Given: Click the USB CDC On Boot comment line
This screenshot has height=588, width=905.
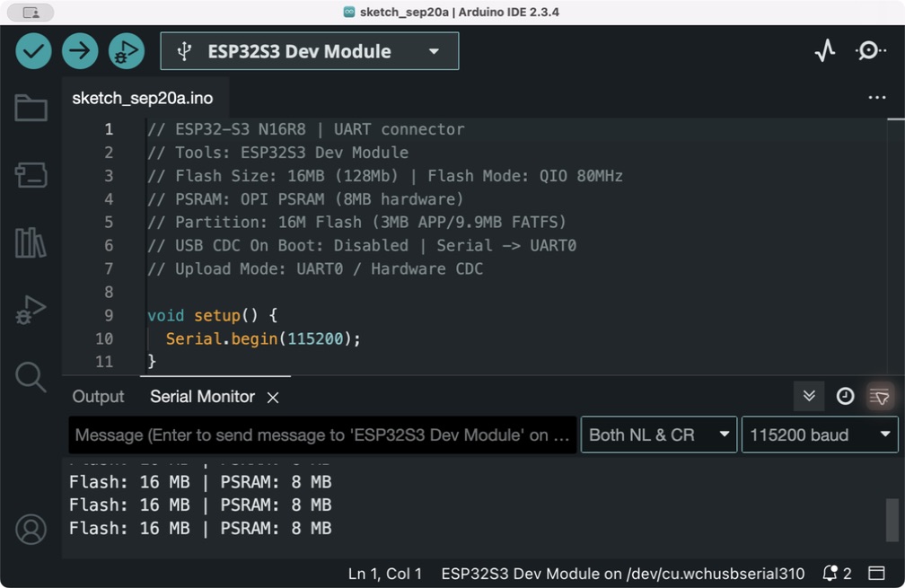Looking at the screenshot, I should [362, 245].
